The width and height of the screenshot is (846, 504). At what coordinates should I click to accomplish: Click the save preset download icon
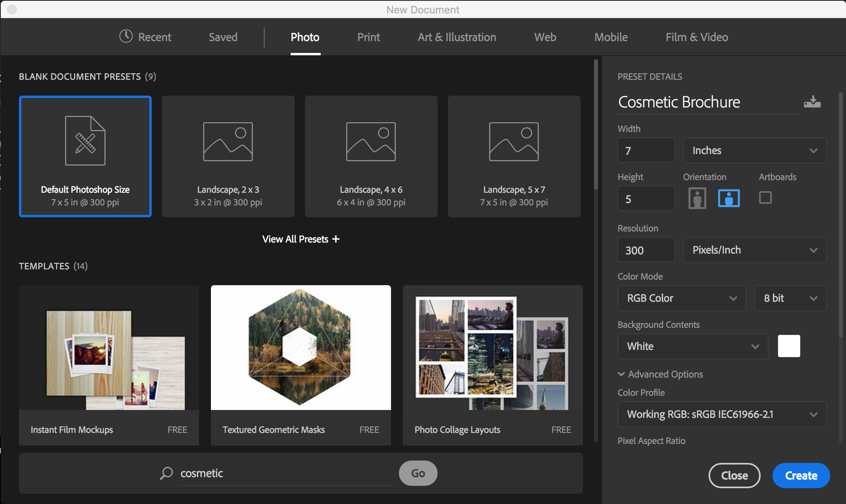[x=812, y=102]
